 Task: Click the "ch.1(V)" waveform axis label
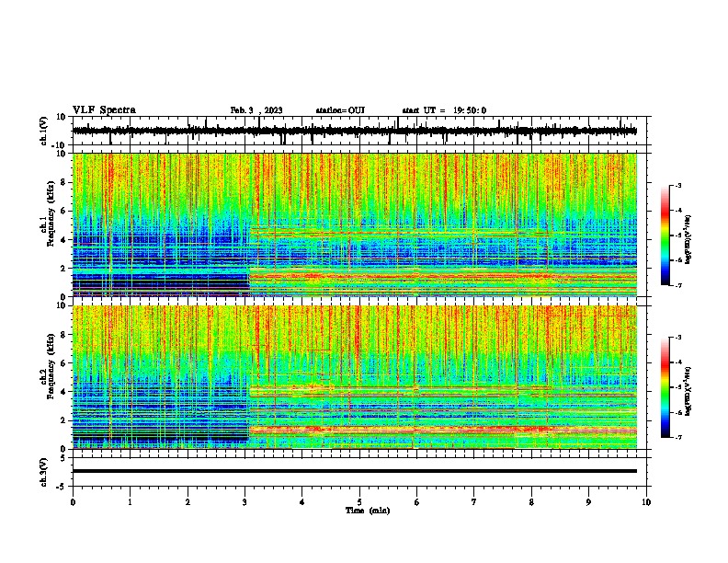[44, 131]
